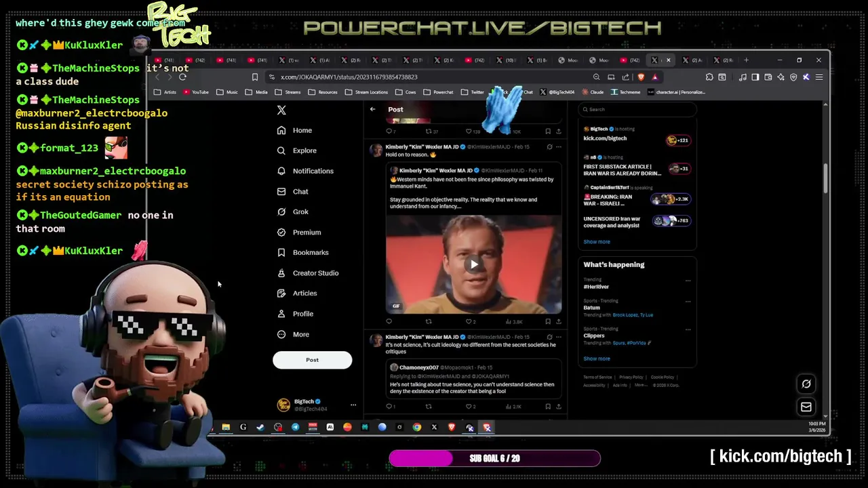Reply to the 'It's not science' tweet

point(389,407)
